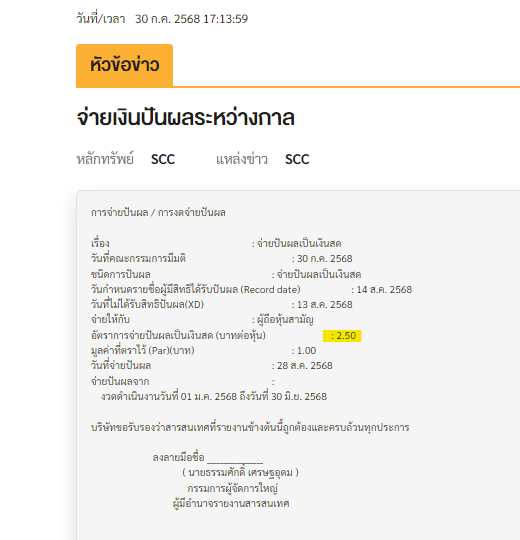The image size is (520, 540).
Task: Click the label เรื่อง in the announcement
Action: (x=100, y=243)
